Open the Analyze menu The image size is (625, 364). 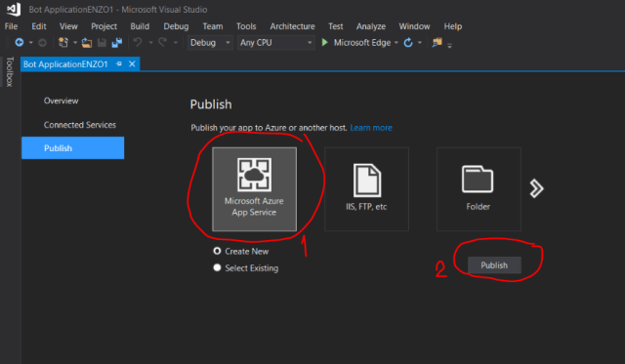[x=371, y=26]
